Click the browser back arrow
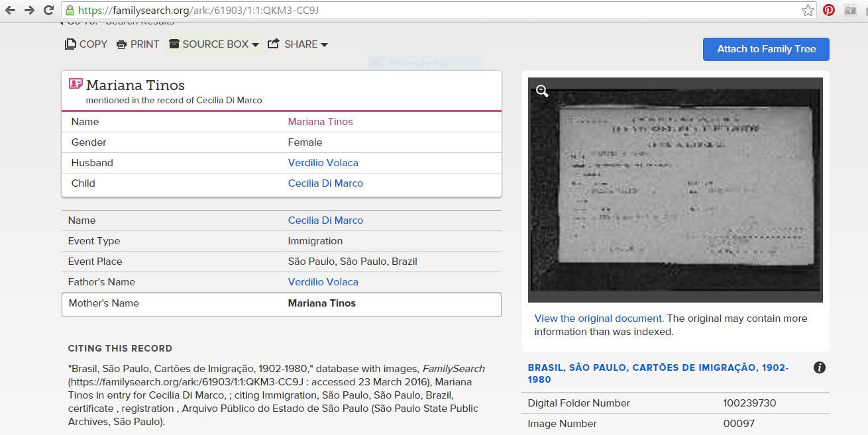Screen dimensions: 868x435 (10, 11)
